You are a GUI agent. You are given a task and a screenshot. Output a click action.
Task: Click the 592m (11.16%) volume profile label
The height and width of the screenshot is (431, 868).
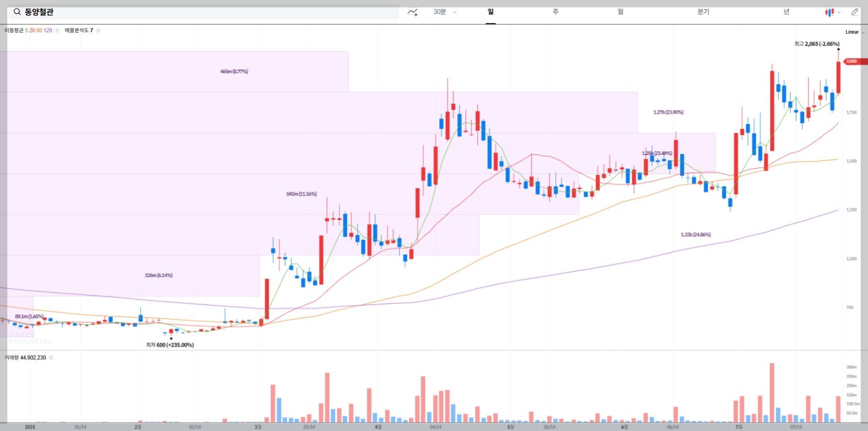point(301,194)
